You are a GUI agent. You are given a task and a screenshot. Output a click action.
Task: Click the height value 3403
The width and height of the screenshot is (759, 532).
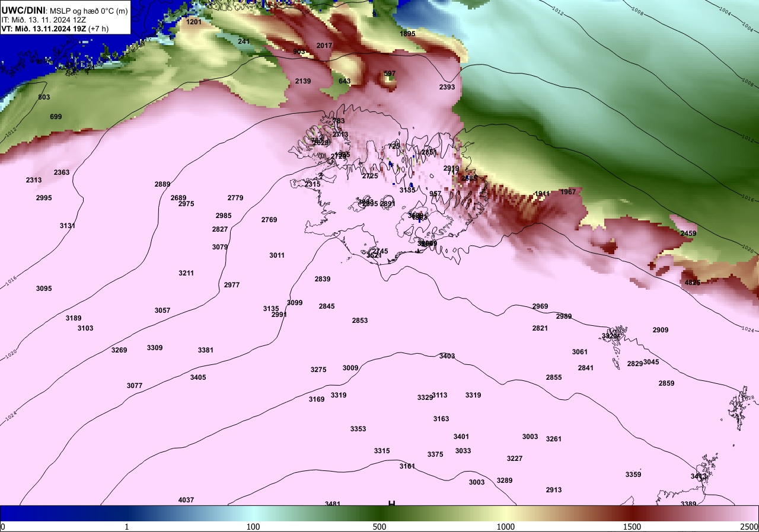[447, 356]
